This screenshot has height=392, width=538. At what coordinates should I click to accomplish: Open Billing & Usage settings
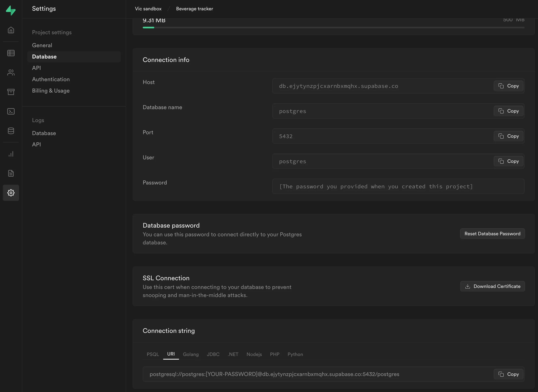point(51,91)
